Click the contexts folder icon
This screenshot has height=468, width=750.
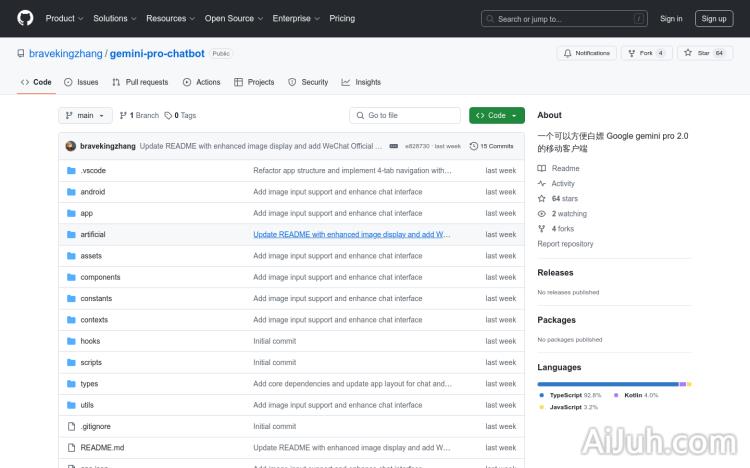coord(71,320)
